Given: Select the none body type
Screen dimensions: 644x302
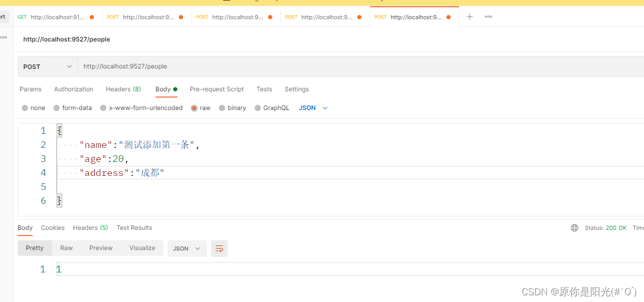Looking at the screenshot, I should 34,108.
